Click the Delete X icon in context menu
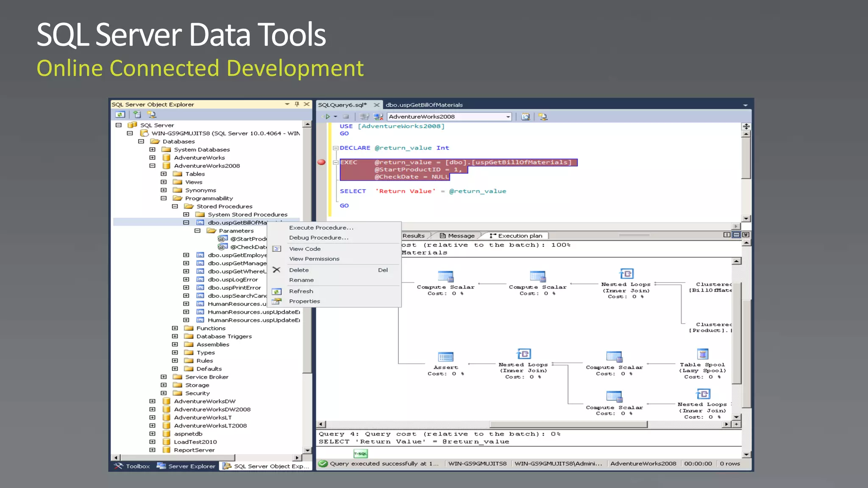868x488 pixels. click(276, 270)
